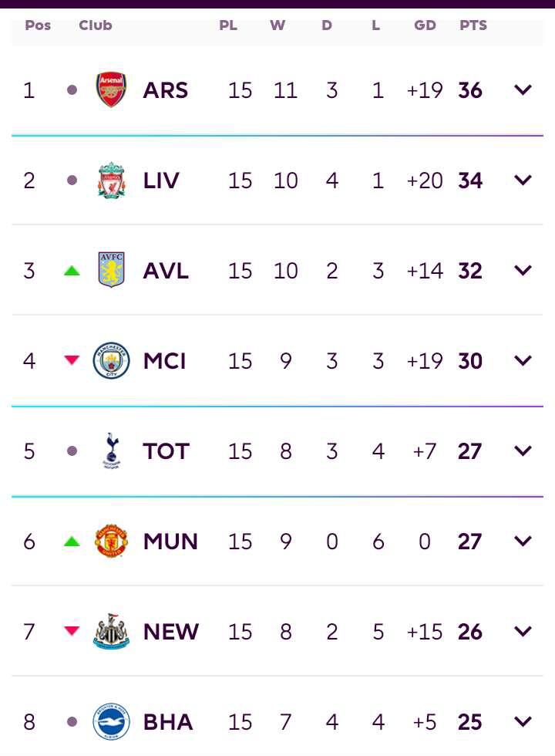Click the Brighton club crest

(111, 721)
